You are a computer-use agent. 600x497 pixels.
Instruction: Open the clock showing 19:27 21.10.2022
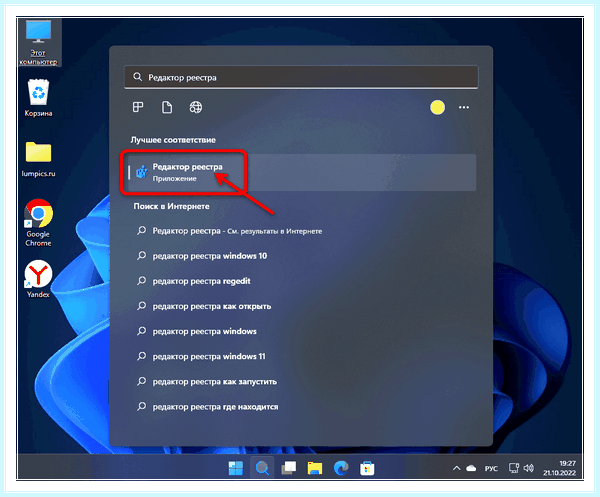point(559,468)
